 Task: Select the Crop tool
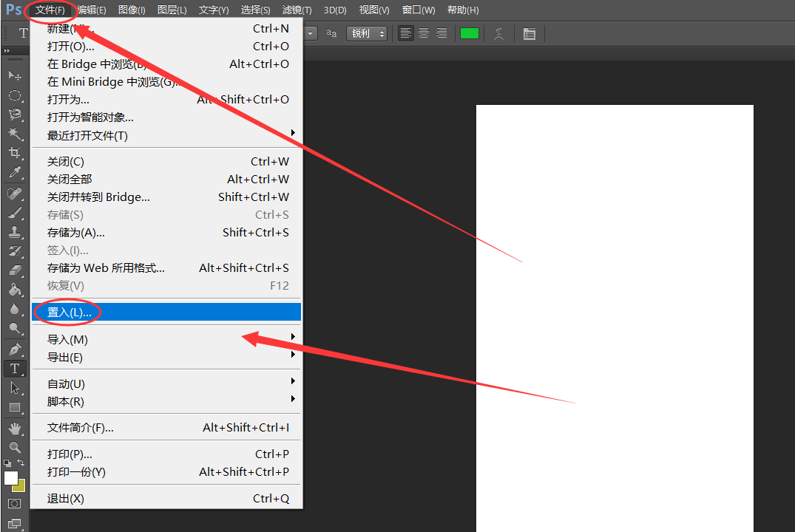[x=15, y=153]
